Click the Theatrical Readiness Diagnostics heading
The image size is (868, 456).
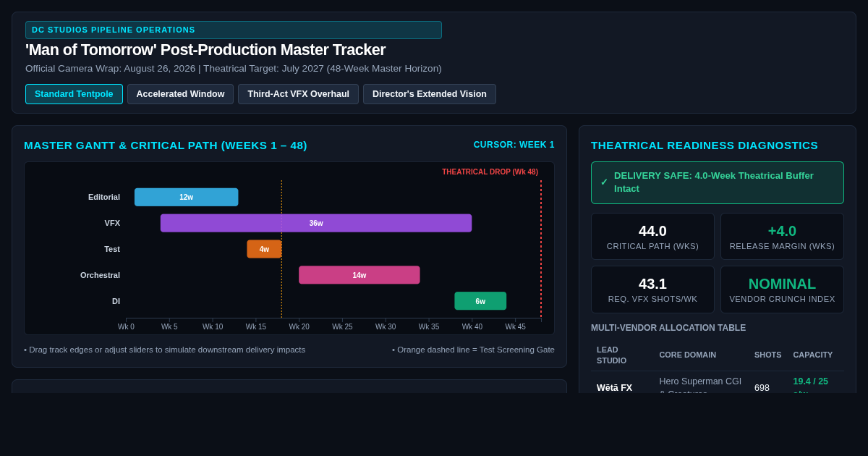click(x=705, y=145)
